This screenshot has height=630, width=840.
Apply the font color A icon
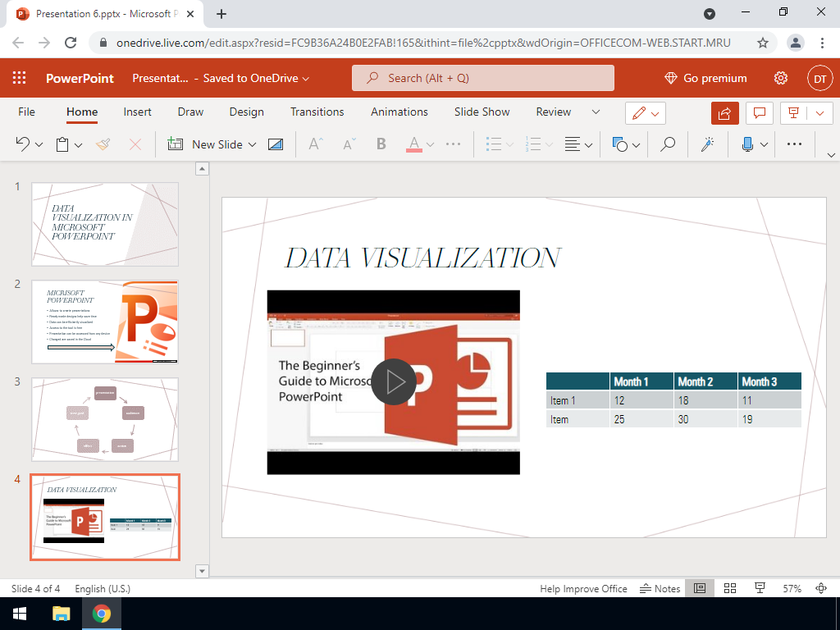(413, 144)
